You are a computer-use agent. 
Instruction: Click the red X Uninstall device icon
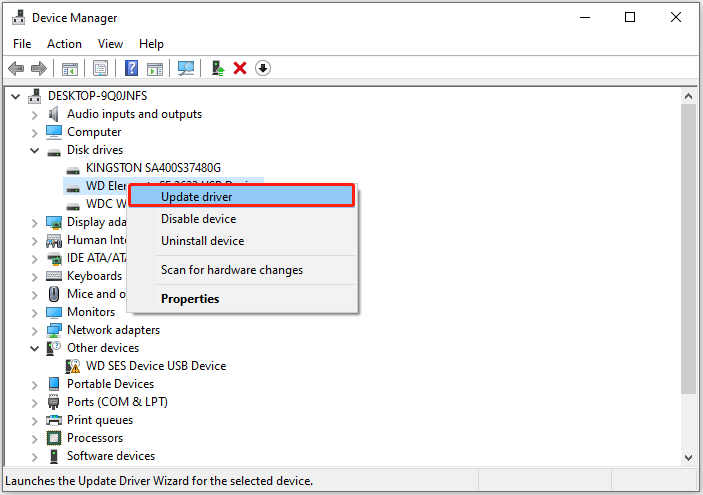click(x=240, y=69)
